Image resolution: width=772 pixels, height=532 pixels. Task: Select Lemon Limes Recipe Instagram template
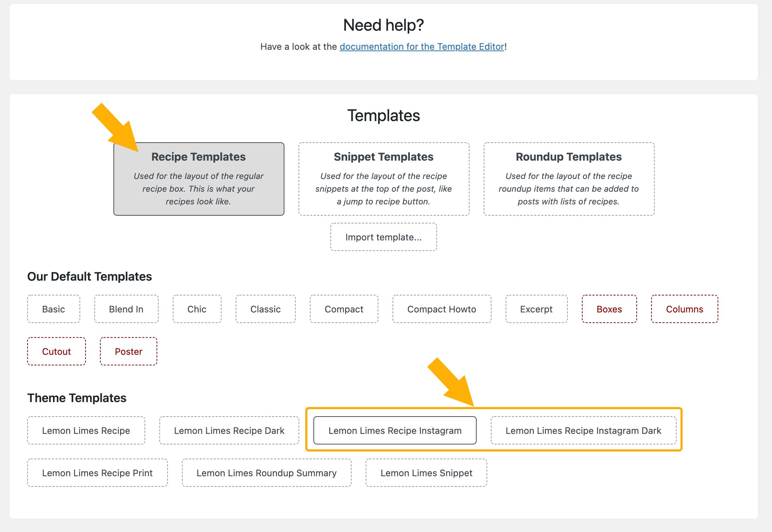click(395, 431)
